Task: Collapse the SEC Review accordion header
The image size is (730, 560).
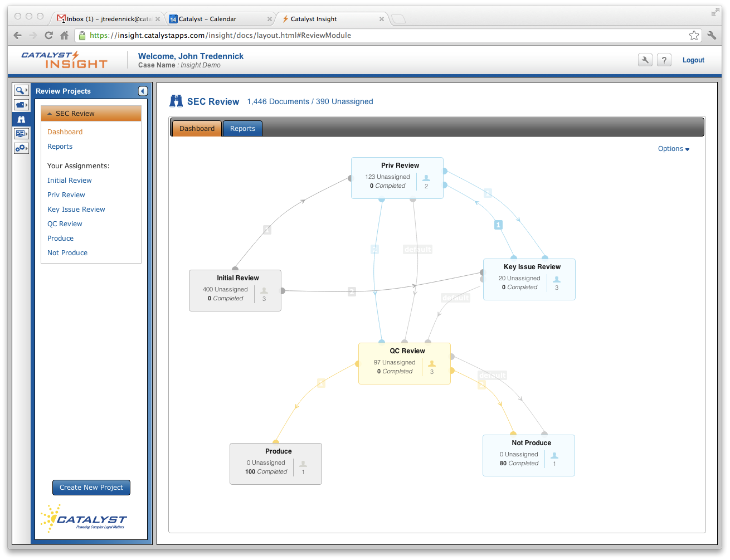Action: (91, 114)
